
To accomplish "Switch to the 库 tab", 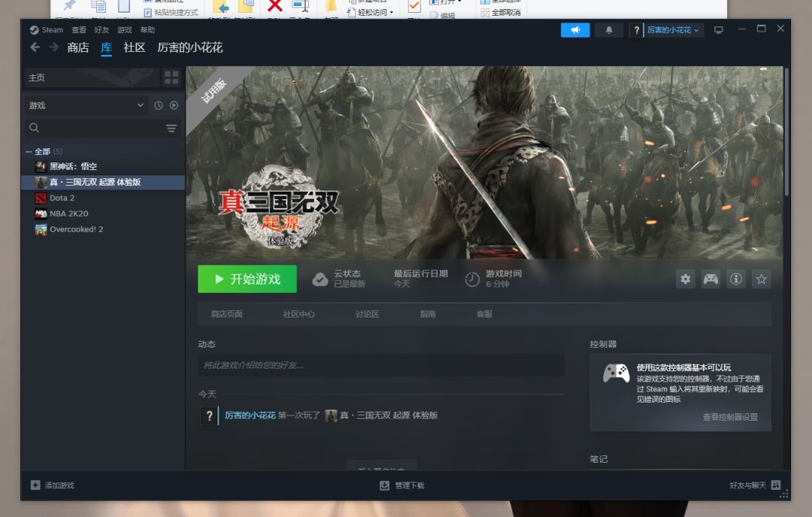I will point(106,47).
